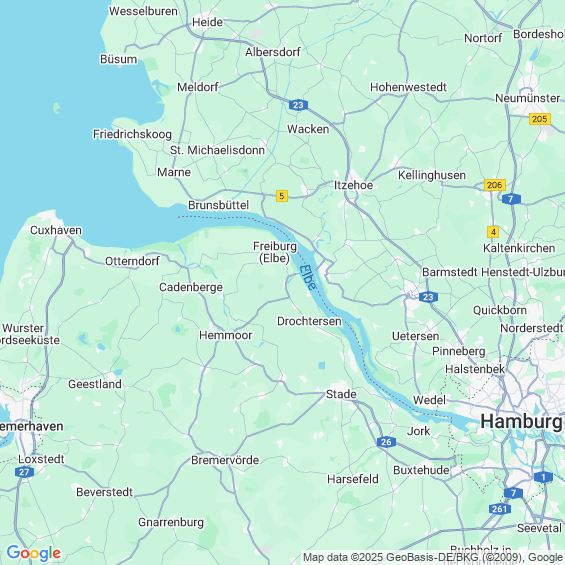The height and width of the screenshot is (565, 565).
Task: Click the A27 shield near Loxstedt
Action: pyautogui.click(x=25, y=472)
